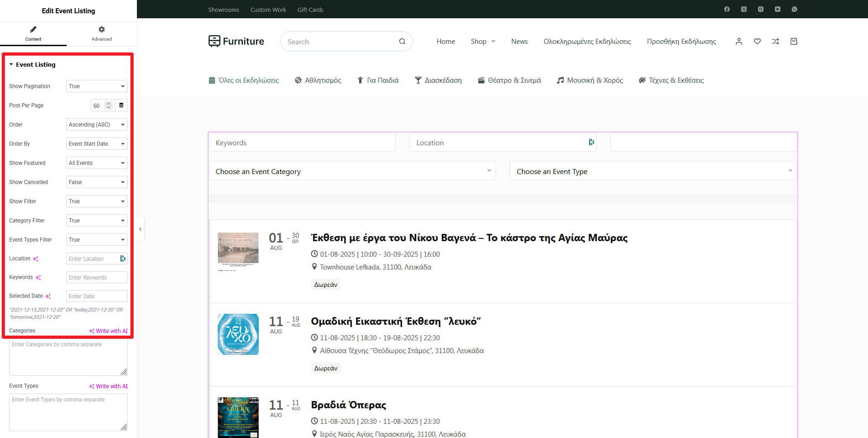Viewport: 868px width, 438px height.
Task: Go to the Home menu item
Action: 446,42
